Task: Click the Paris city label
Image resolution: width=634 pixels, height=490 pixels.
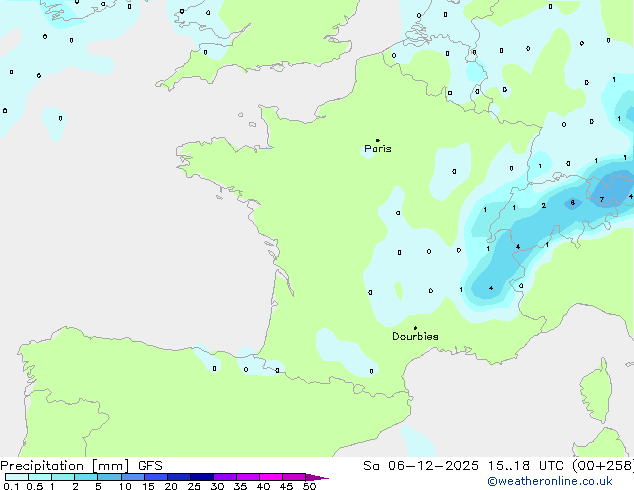Action: (x=378, y=148)
